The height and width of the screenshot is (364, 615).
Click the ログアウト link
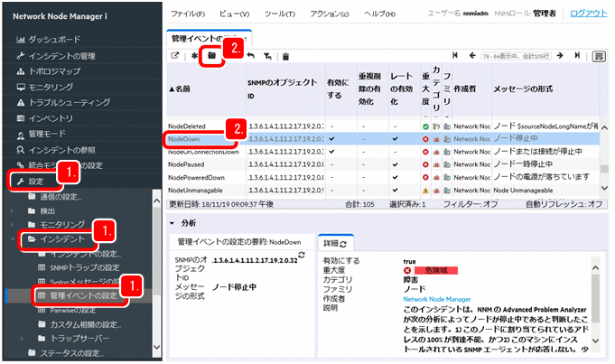click(x=589, y=14)
